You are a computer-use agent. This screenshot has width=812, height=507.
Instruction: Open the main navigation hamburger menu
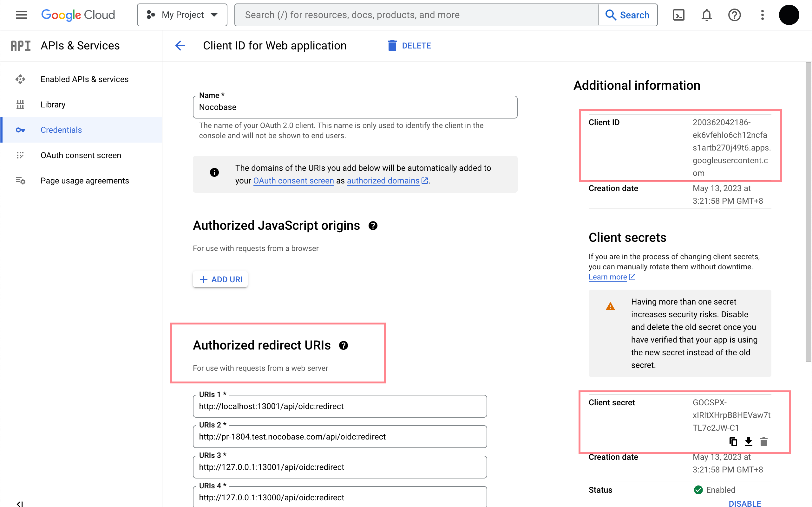[x=22, y=15]
